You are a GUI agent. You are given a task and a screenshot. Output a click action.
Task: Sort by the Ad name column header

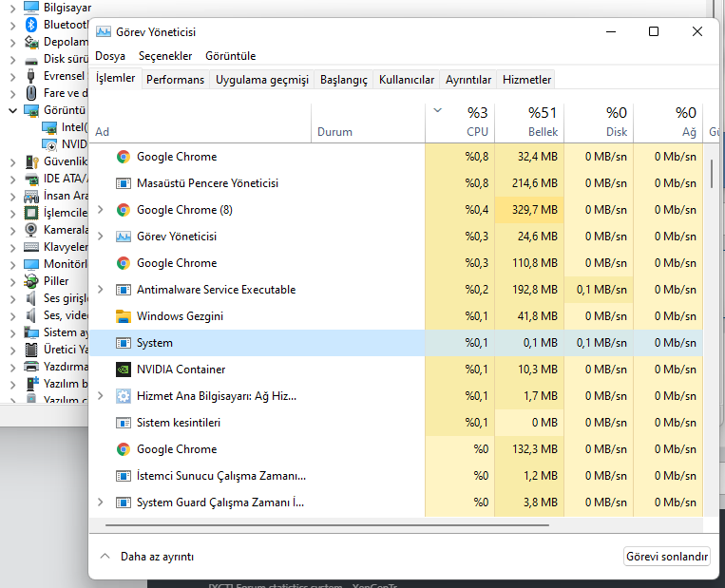200,123
